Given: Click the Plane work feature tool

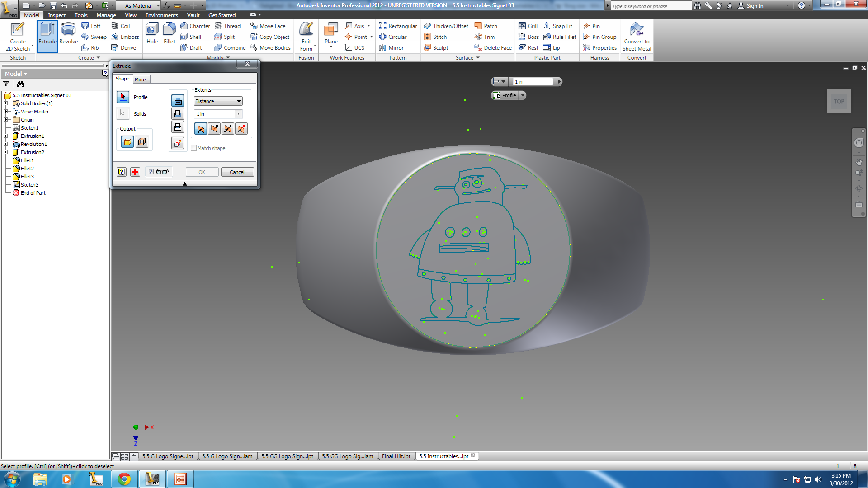Looking at the screenshot, I should point(331,35).
